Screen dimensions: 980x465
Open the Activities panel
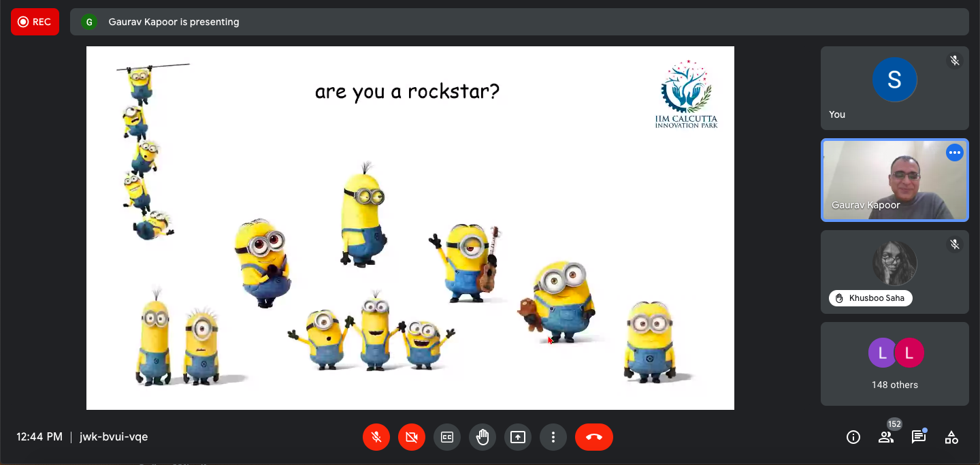[951, 437]
